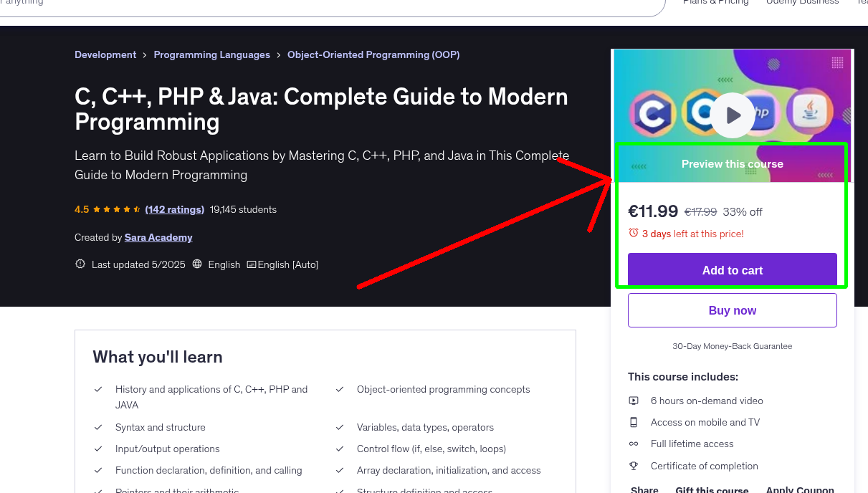Click the mobile device icon for mobile access

click(634, 422)
